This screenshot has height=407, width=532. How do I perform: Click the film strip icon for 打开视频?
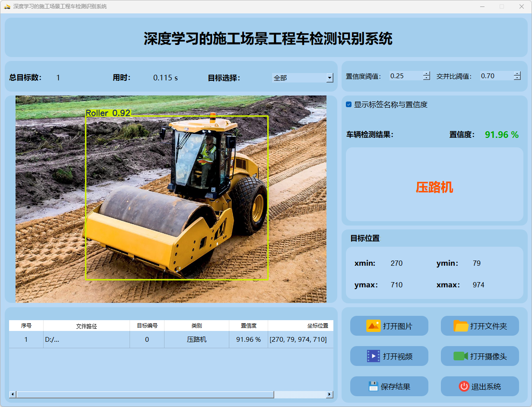pyautogui.click(x=373, y=356)
